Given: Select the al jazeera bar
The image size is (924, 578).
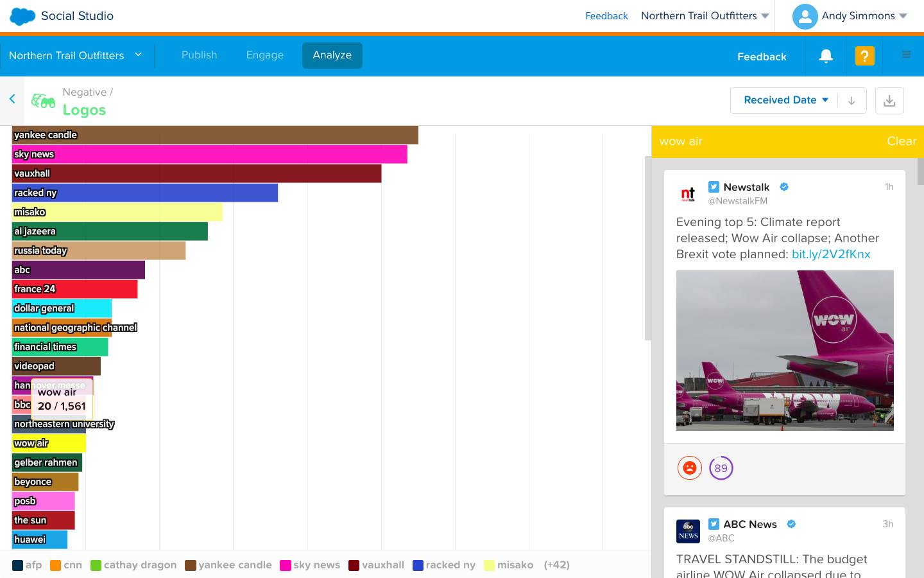Looking at the screenshot, I should click(x=110, y=231).
